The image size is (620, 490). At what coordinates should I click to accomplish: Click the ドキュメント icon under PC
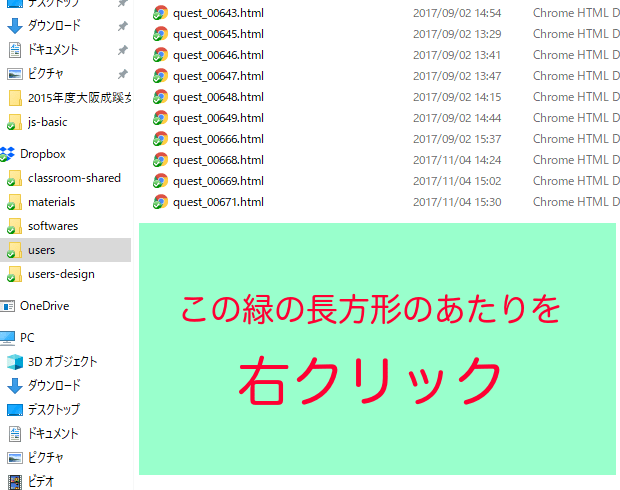point(15,433)
